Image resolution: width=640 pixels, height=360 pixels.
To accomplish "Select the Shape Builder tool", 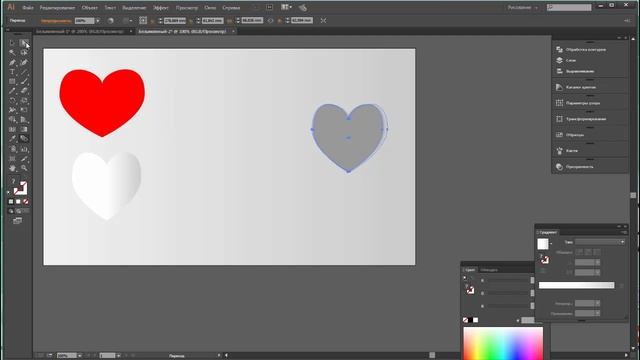I will click(x=12, y=120).
